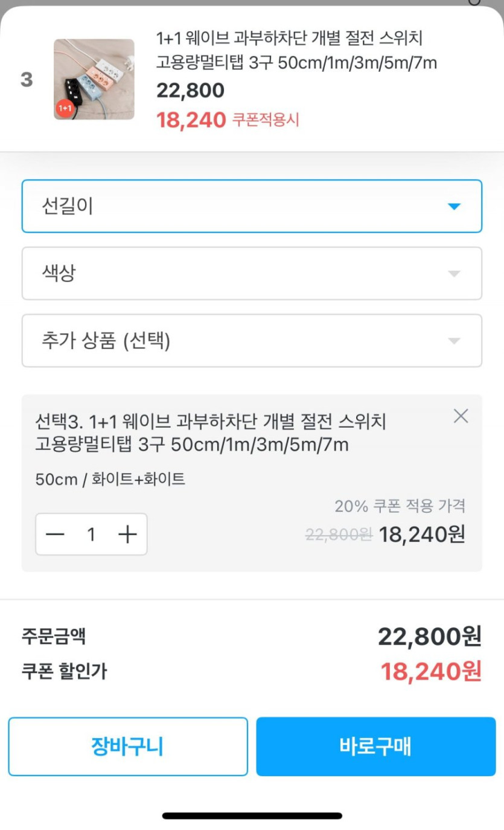
Task: Remove selected option with X icon
Action: point(461,416)
